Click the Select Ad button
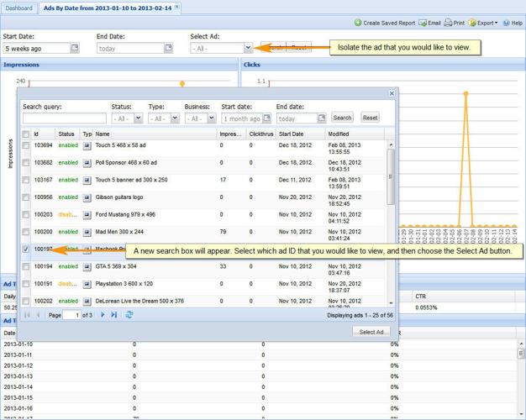 click(371, 332)
